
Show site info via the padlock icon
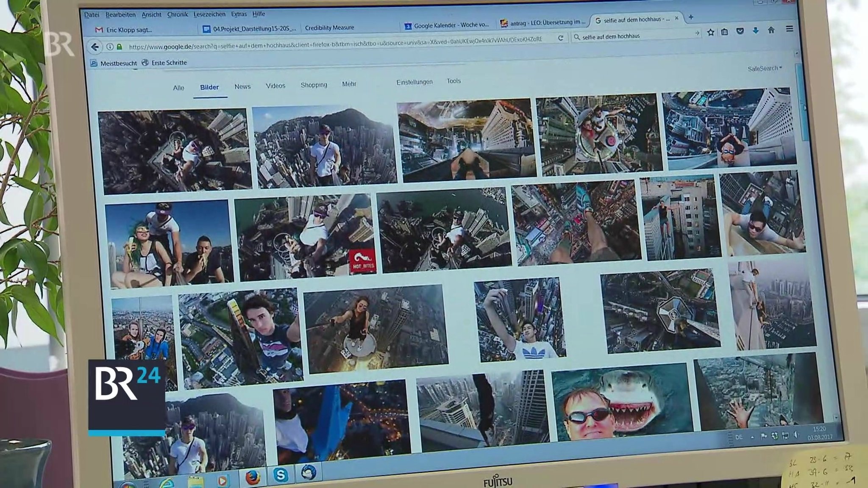coord(120,47)
